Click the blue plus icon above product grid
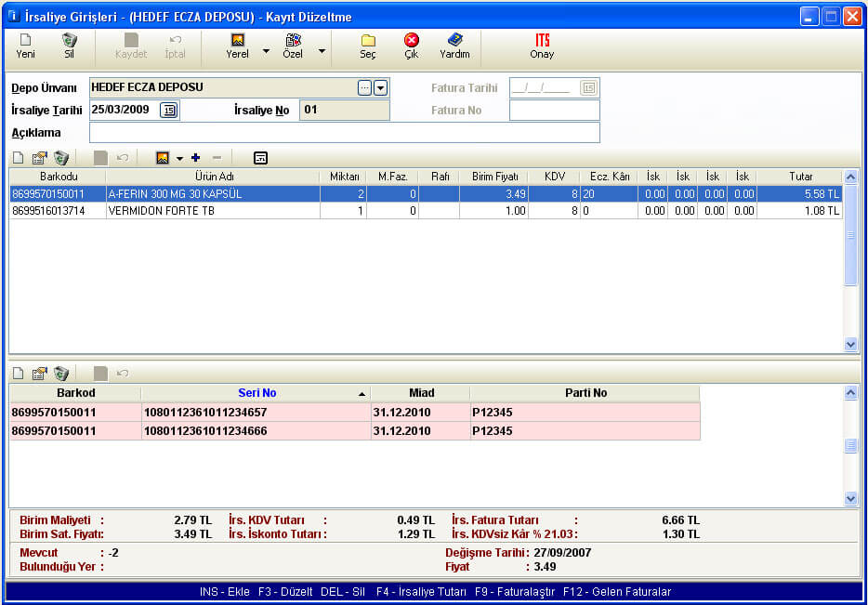 (x=195, y=158)
